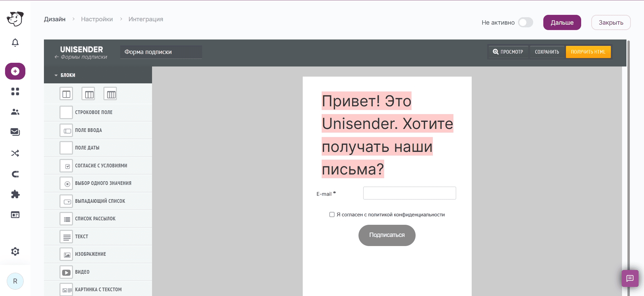The width and height of the screenshot is (644, 296).
Task: Click the purple plus create button
Action: pyautogui.click(x=15, y=71)
